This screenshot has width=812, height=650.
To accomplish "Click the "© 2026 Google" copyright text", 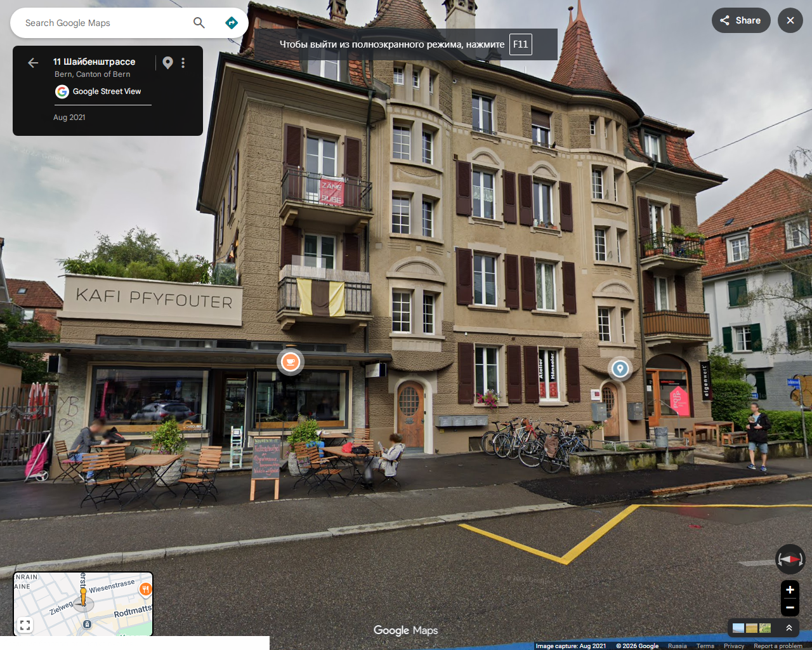I will [638, 646].
